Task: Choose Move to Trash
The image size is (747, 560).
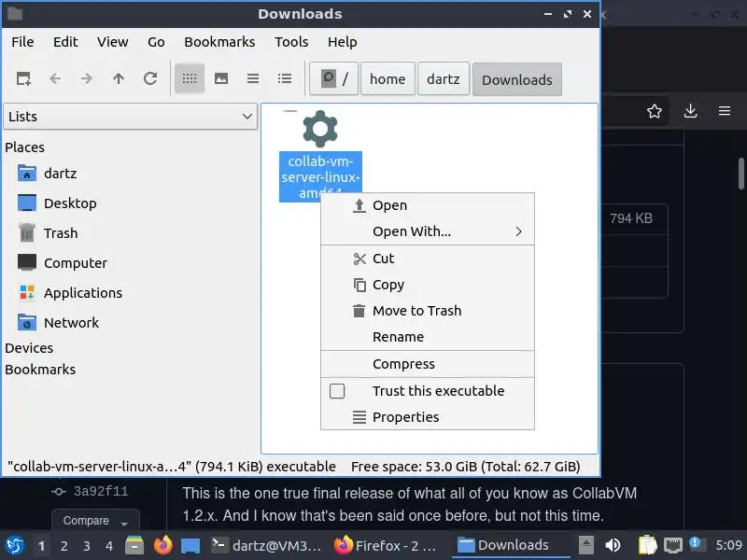Action: click(428, 311)
